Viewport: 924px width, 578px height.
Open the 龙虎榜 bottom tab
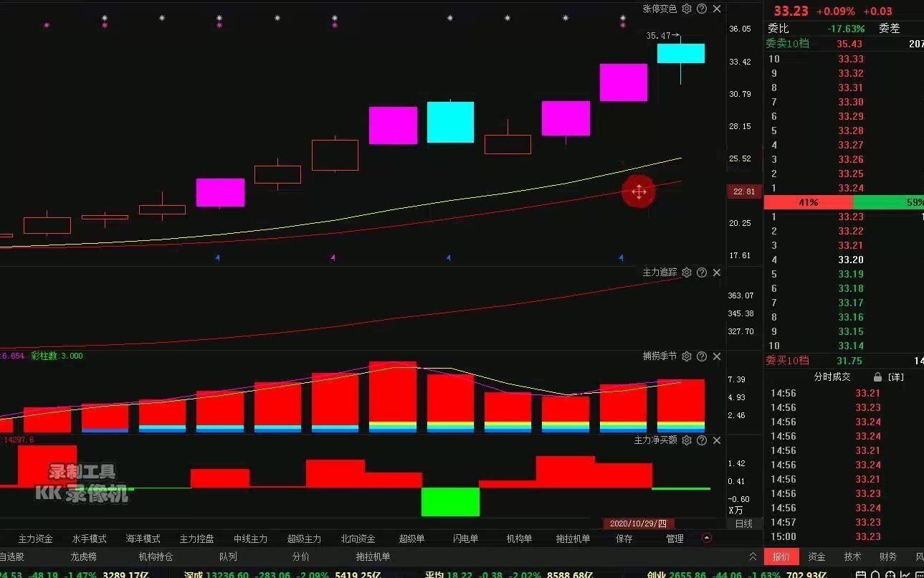pos(84,556)
